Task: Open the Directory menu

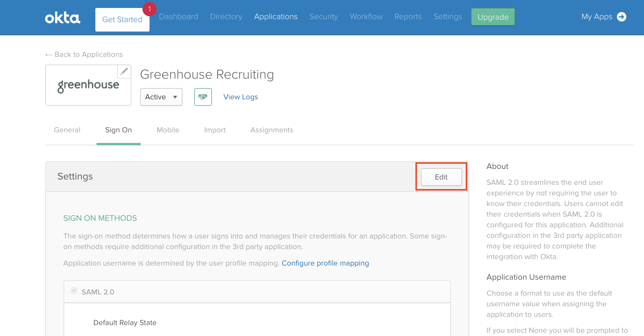Action: coord(226,17)
